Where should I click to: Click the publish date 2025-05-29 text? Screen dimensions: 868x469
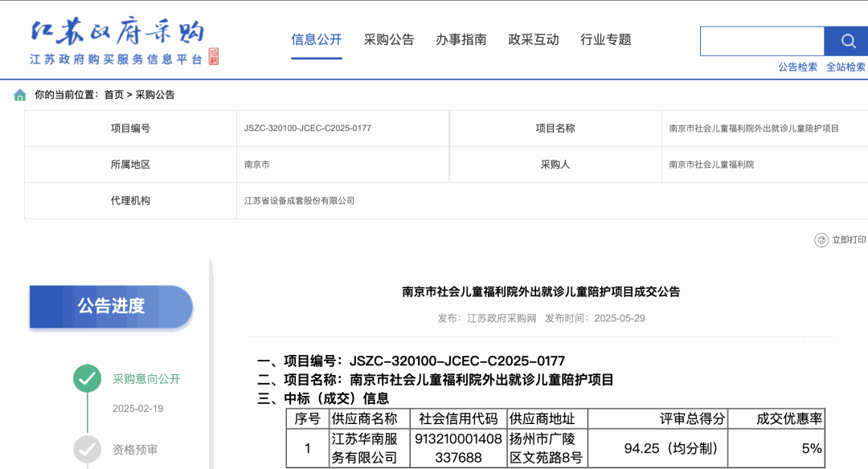click(x=620, y=319)
